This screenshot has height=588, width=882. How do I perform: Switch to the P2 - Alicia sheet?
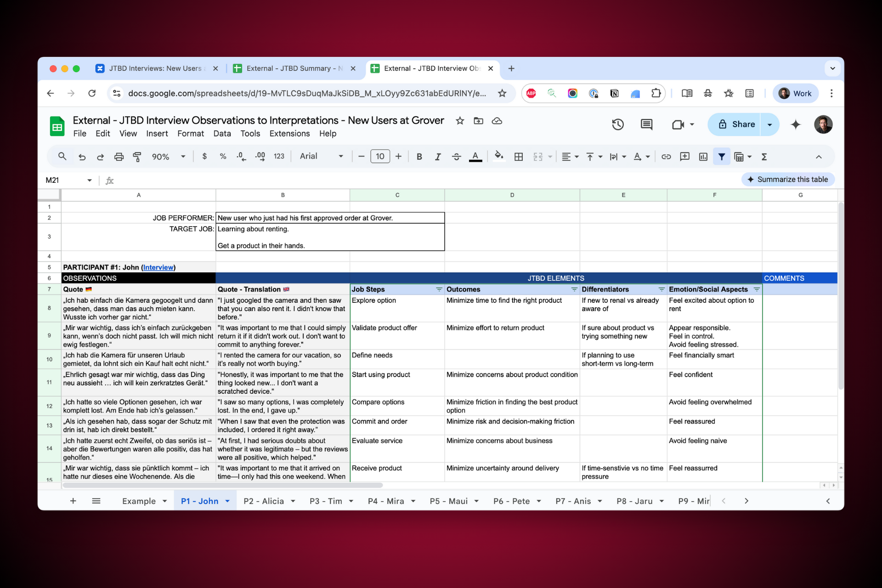pyautogui.click(x=264, y=501)
